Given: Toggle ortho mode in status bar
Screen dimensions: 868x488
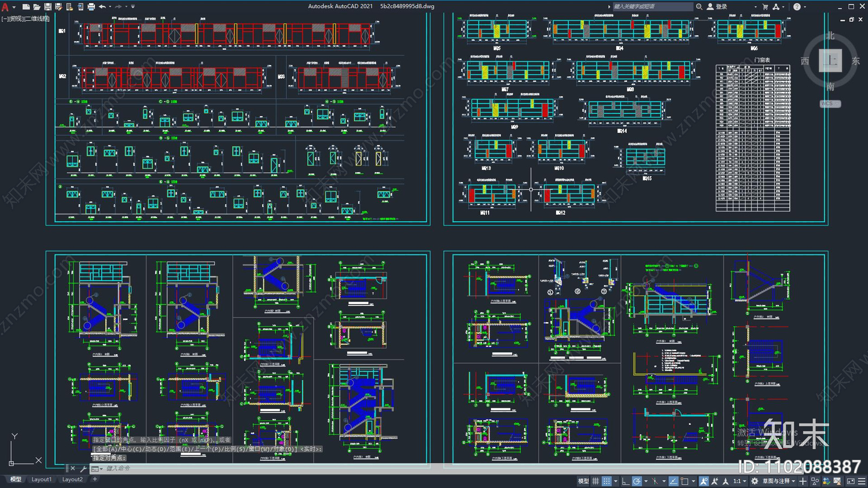Looking at the screenshot, I should [x=626, y=481].
